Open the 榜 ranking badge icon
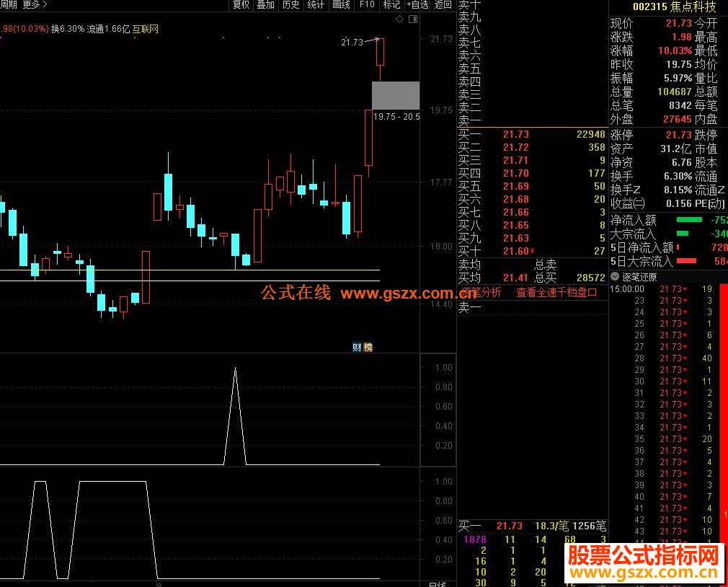Image resolution: width=728 pixels, height=587 pixels. tap(368, 347)
